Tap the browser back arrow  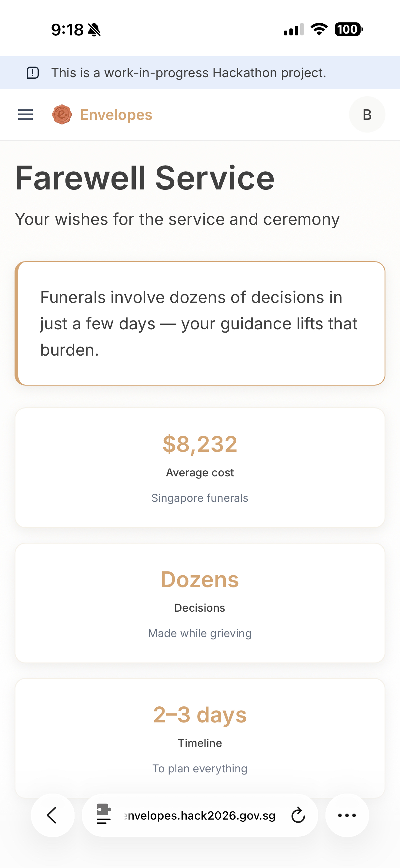point(52,815)
